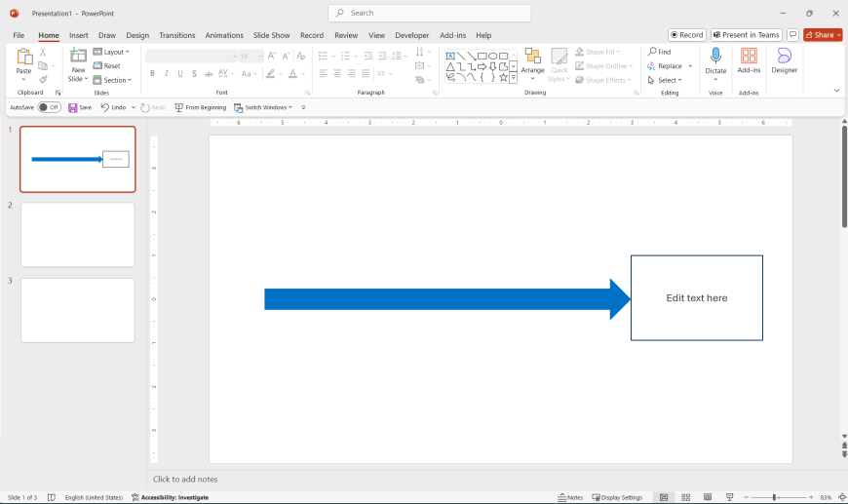Open the Designer pane
848x504 pixels.
pyautogui.click(x=785, y=60)
